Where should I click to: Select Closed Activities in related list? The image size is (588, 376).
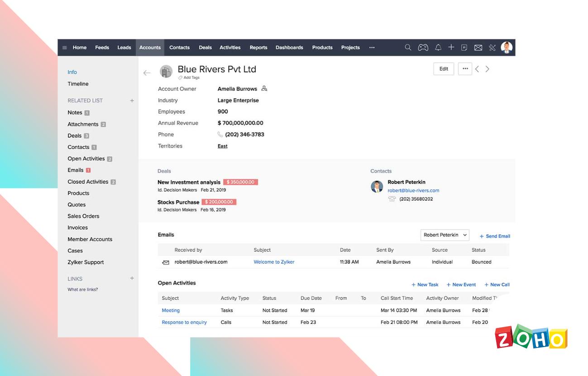[88, 182]
